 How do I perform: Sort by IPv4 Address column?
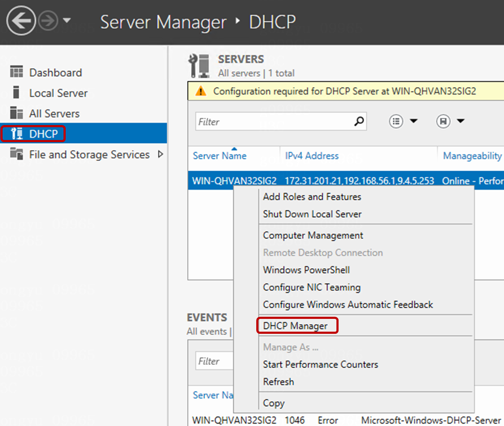tap(312, 156)
